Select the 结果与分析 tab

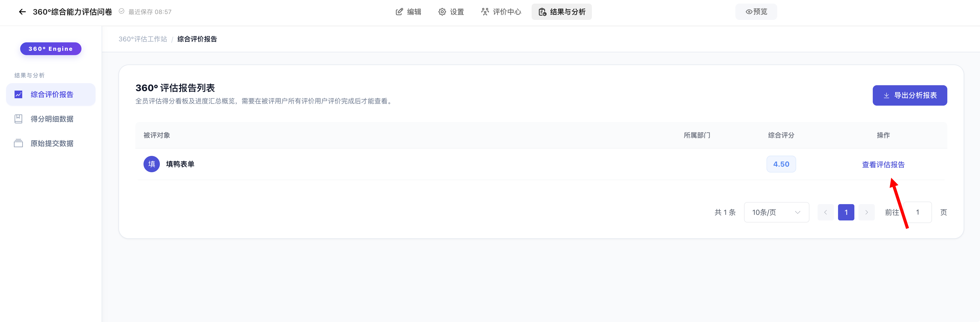tap(561, 12)
